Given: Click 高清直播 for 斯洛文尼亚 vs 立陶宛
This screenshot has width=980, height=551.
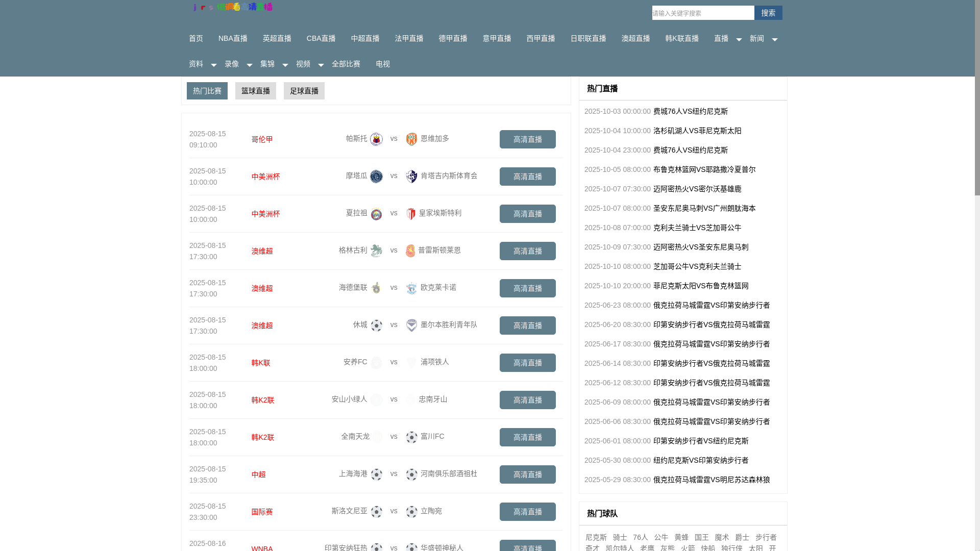Looking at the screenshot, I should click(x=528, y=512).
